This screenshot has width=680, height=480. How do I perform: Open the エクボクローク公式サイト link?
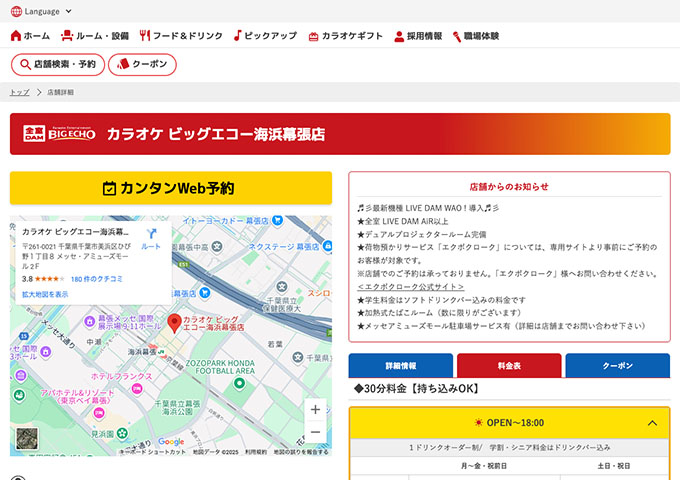pyautogui.click(x=410, y=287)
